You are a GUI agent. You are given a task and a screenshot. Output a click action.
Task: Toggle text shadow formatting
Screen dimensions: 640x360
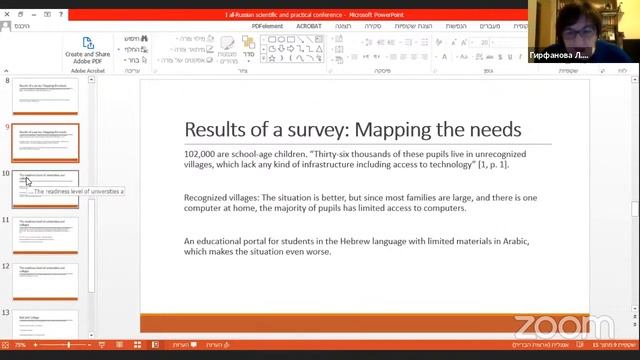click(500, 57)
